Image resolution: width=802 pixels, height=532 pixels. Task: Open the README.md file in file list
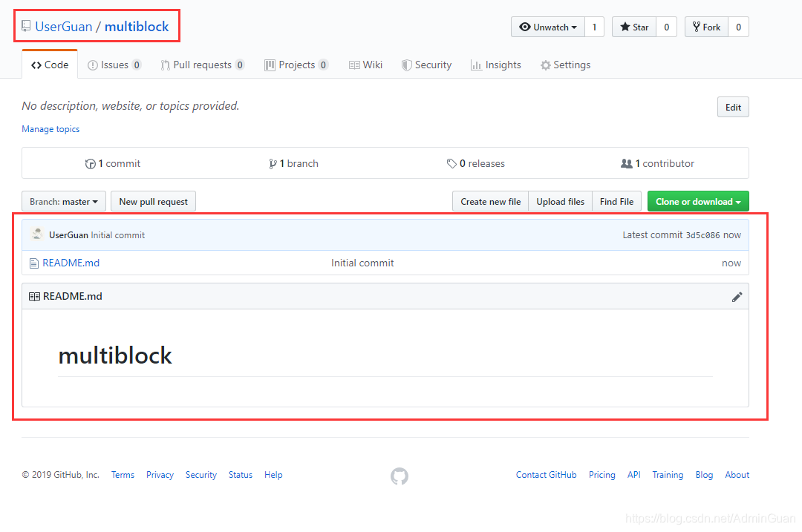(x=71, y=263)
